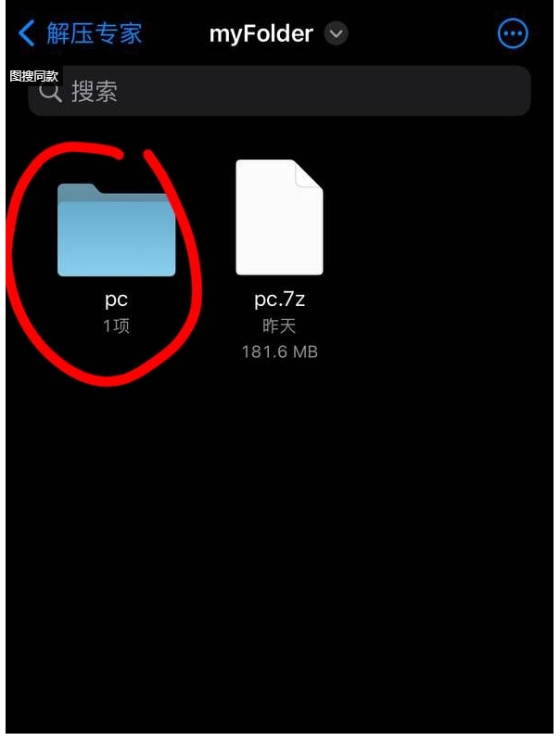Tap the blue back chevron arrow
This screenshot has width=560, height=741.
coord(26,33)
